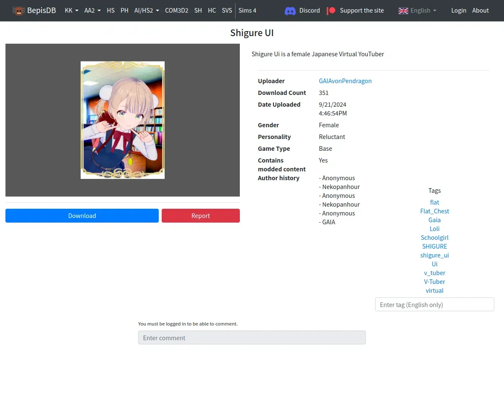Click the GAIA author history entry

327,222
